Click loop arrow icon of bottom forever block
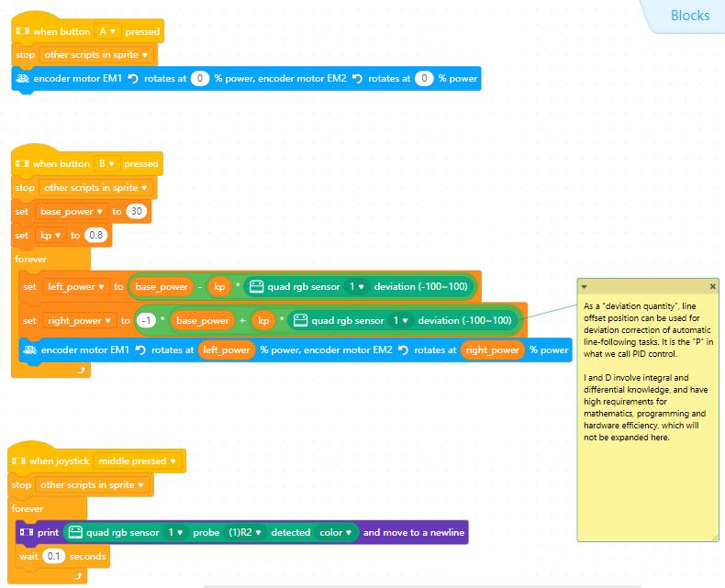Image resolution: width=725 pixels, height=588 pixels. (78, 575)
